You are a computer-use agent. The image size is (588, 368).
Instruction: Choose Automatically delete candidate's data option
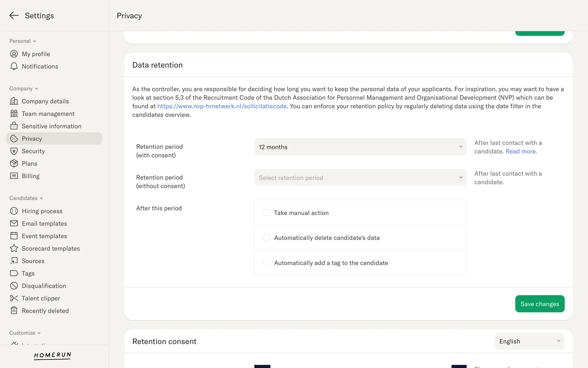coord(266,238)
